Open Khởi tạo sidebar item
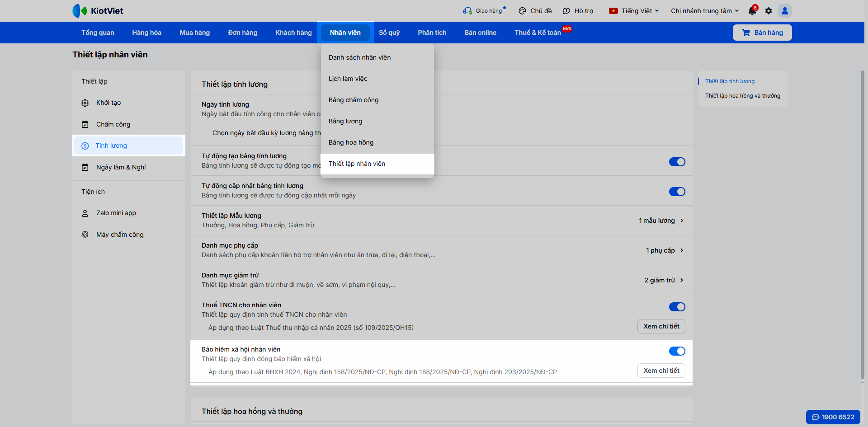This screenshot has height=427, width=868. point(129,103)
